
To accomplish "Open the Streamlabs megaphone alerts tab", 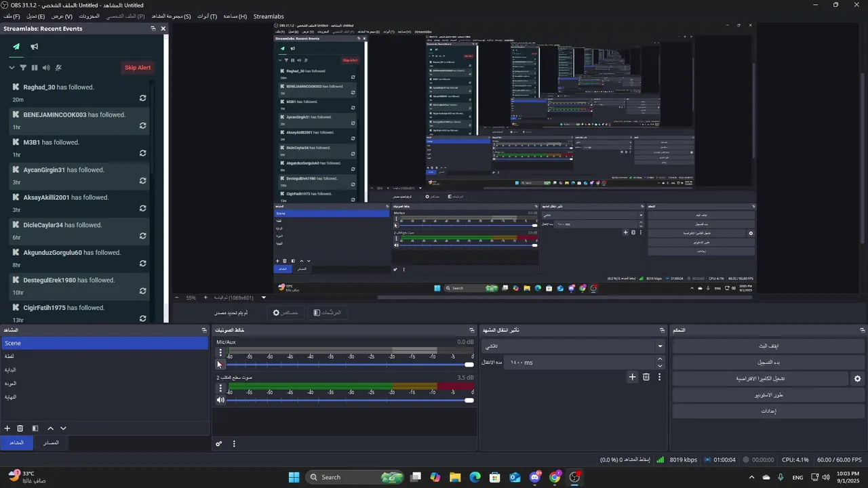I will pyautogui.click(x=34, y=47).
